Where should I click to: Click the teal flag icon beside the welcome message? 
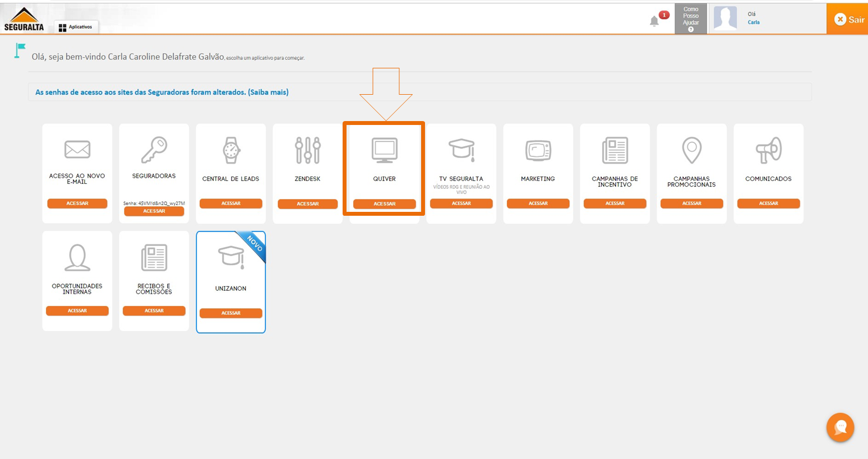(x=20, y=51)
